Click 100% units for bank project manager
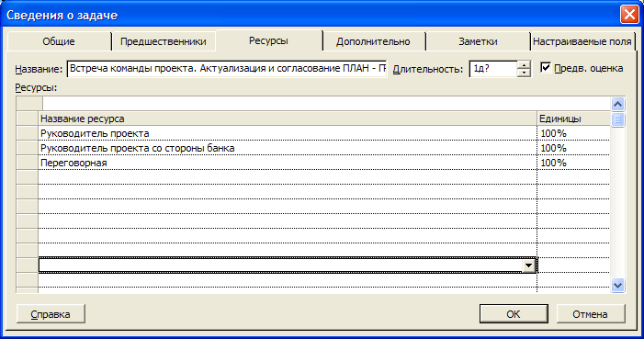The width and height of the screenshot is (644, 339). point(573,148)
